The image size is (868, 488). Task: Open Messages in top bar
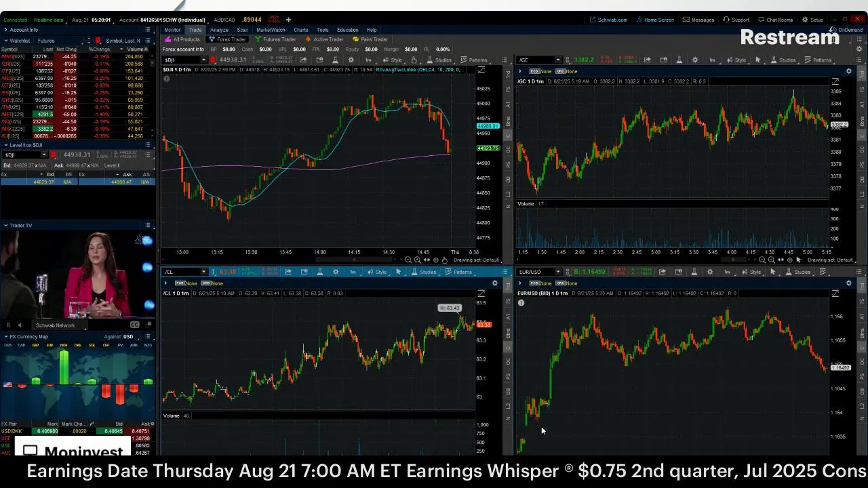tap(698, 20)
